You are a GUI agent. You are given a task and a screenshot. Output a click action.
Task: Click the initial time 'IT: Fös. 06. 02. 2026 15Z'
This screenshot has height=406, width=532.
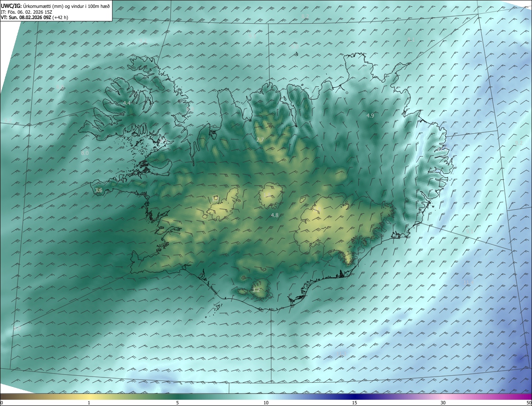click(27, 12)
